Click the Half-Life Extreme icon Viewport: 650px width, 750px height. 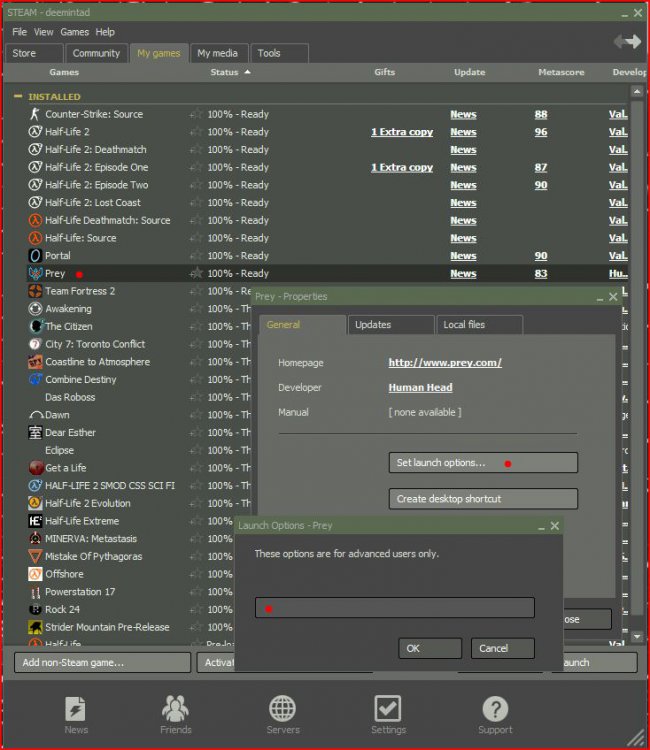[x=35, y=521]
